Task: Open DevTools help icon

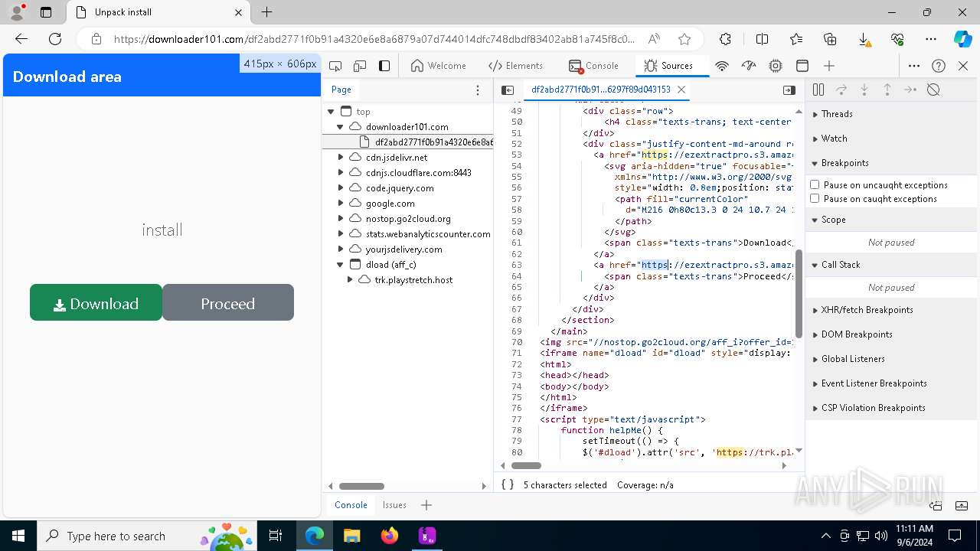Action: click(939, 66)
